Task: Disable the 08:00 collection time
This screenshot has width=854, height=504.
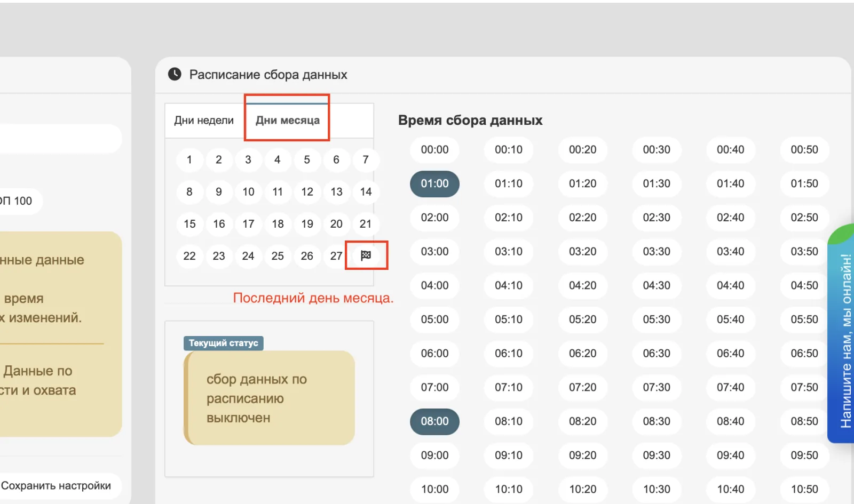Action: [x=434, y=422]
